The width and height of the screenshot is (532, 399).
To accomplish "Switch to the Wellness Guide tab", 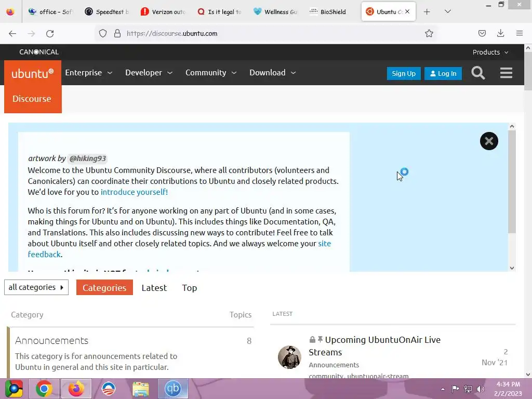I will (275, 12).
